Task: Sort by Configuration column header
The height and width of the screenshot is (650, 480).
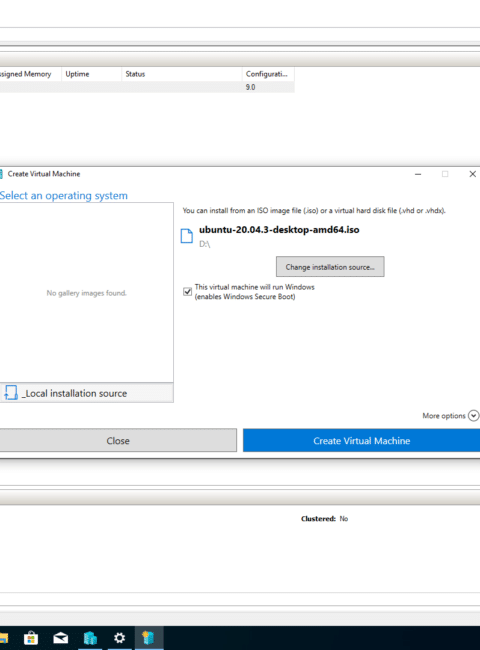Action: pyautogui.click(x=268, y=74)
